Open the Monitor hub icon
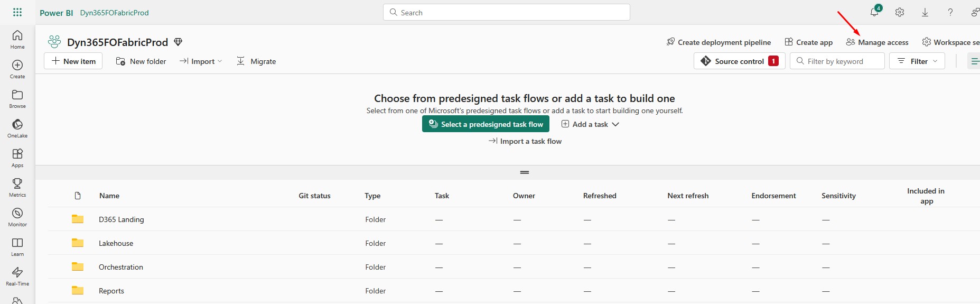Image resolution: width=980 pixels, height=304 pixels. click(x=17, y=217)
